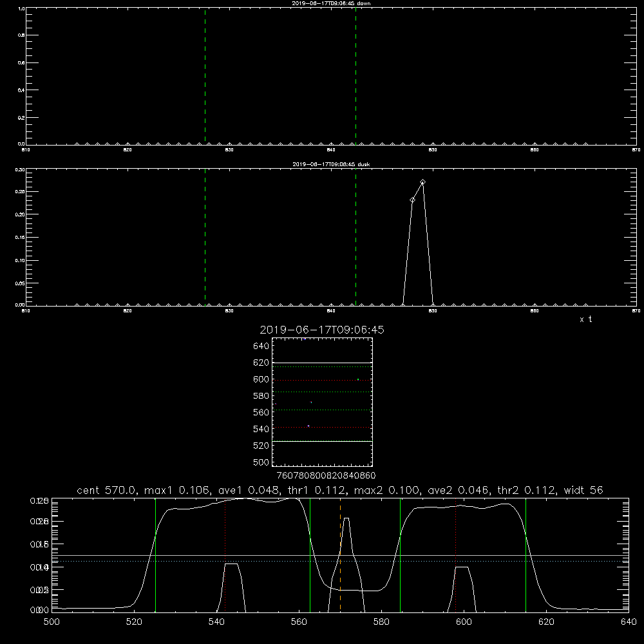Click 'max2 0.100' in the bottom plot title
This screenshot has width=644, height=644.
click(386, 490)
